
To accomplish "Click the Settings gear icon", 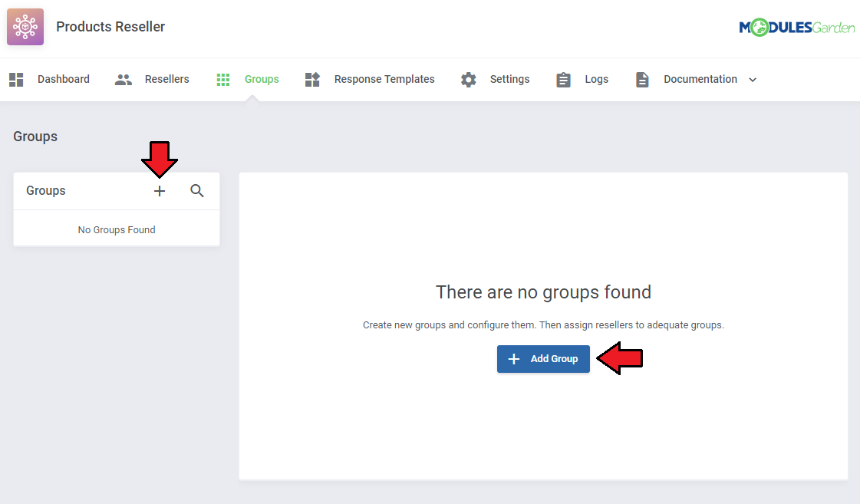I will (469, 80).
